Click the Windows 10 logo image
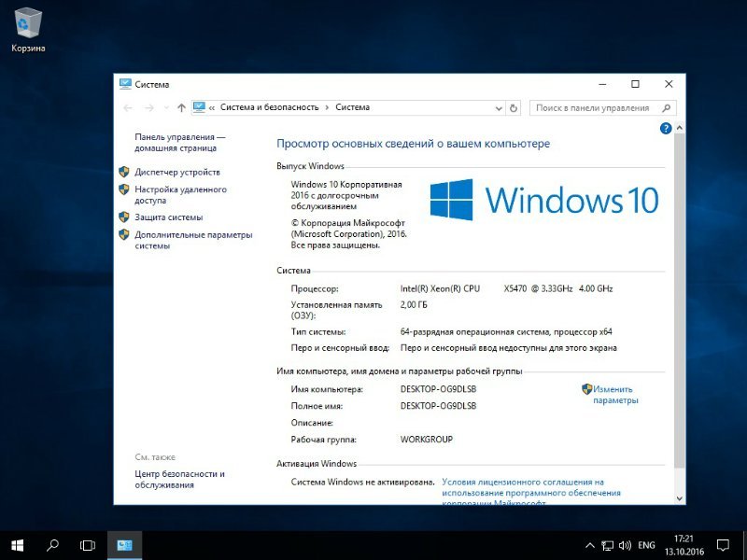Screen dimensions: 747x560 pos(544,200)
